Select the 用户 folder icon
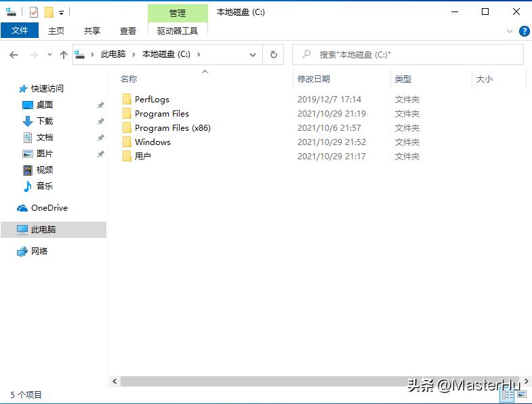 127,156
